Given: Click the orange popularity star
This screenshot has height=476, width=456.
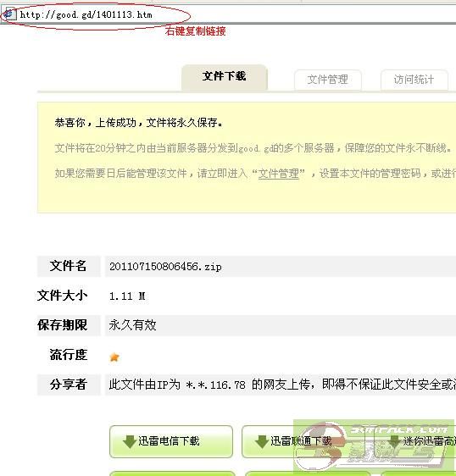Looking at the screenshot, I should pyautogui.click(x=114, y=357).
